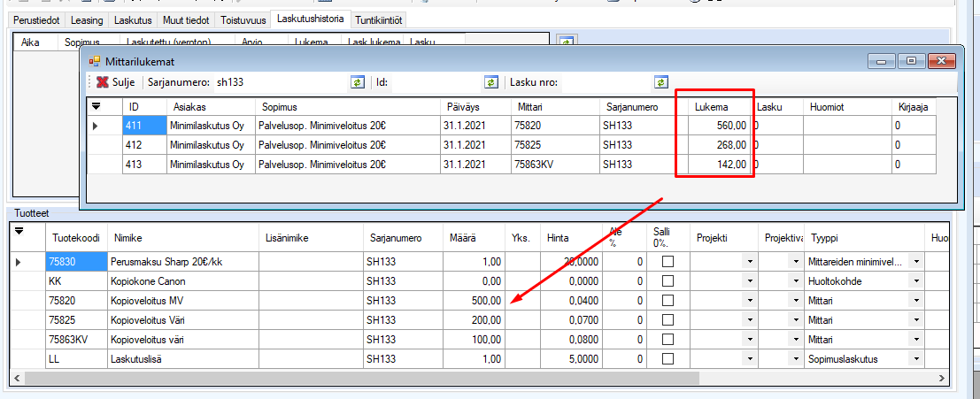The image size is (980, 399).
Task: Sort by Mittari column header
Action: tap(554, 107)
